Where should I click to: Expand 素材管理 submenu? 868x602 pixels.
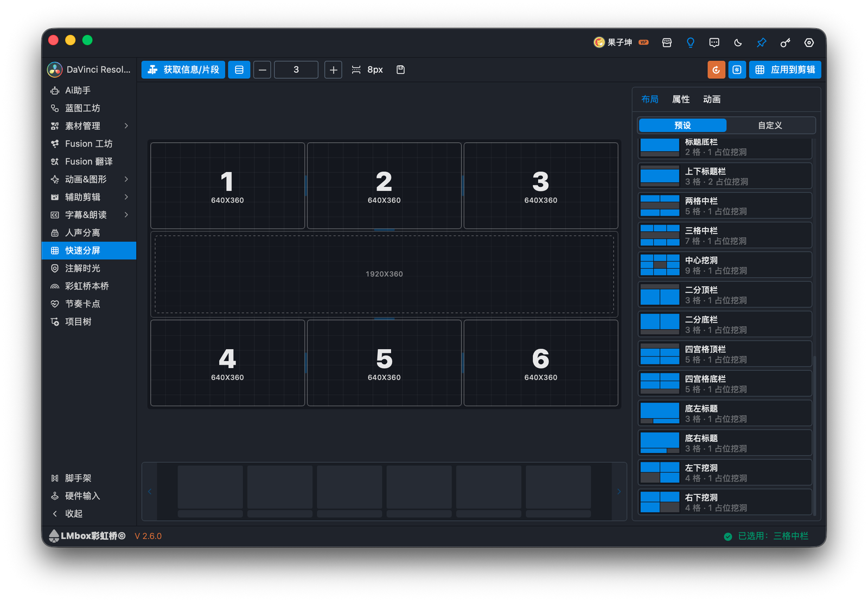click(89, 126)
